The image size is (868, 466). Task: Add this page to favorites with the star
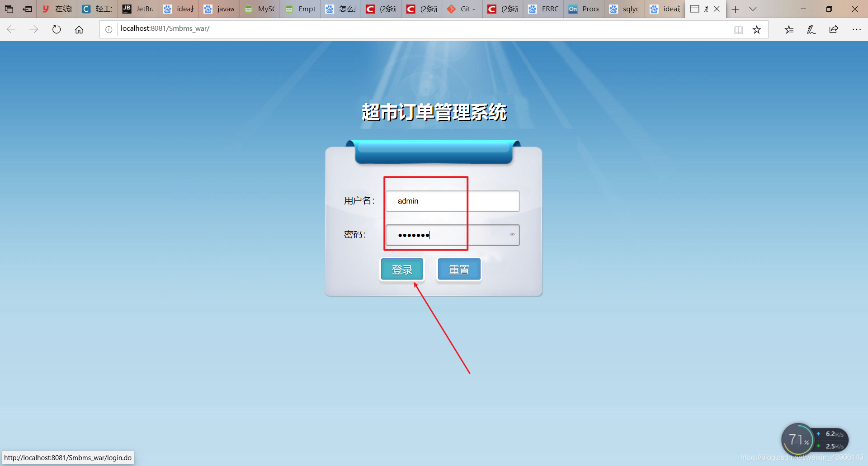tap(757, 29)
